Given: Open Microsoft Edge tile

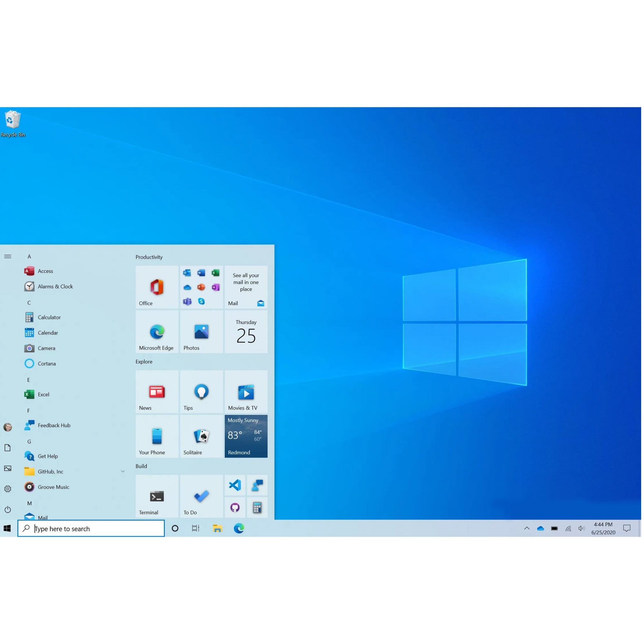Looking at the screenshot, I should [x=157, y=332].
